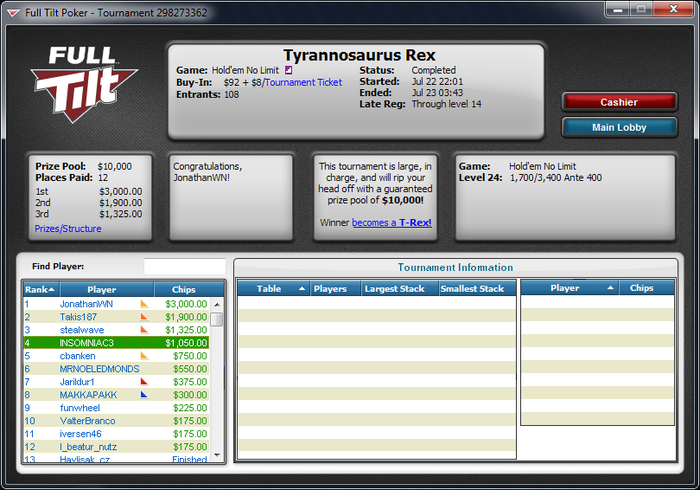The image size is (700, 490).
Task: Open the Cashier
Action: coord(619,102)
